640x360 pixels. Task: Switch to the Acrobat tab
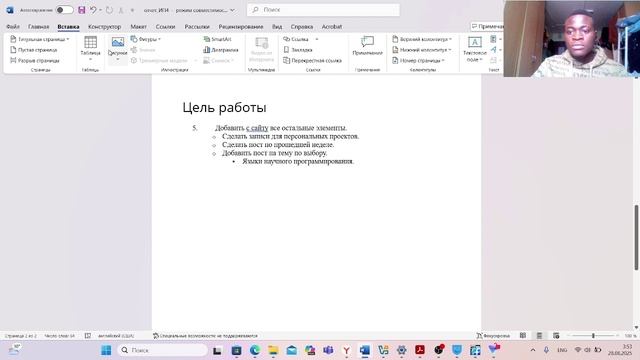coord(332,27)
